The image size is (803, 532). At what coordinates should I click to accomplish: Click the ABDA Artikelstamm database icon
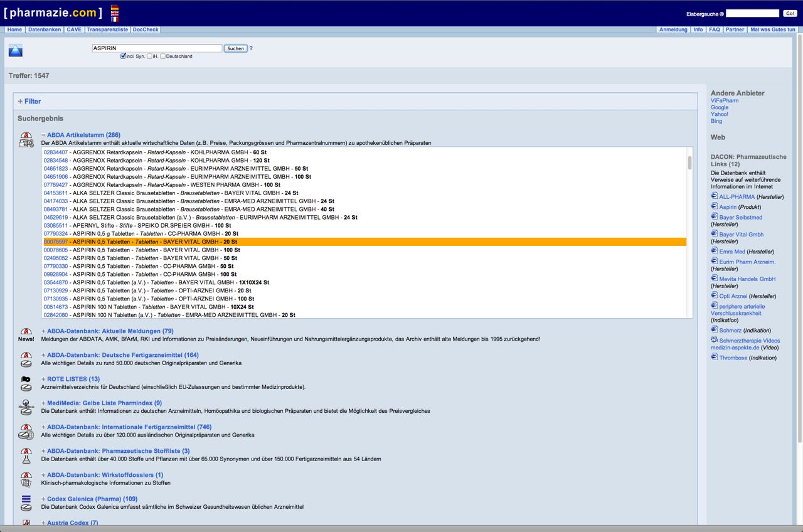coord(26,139)
